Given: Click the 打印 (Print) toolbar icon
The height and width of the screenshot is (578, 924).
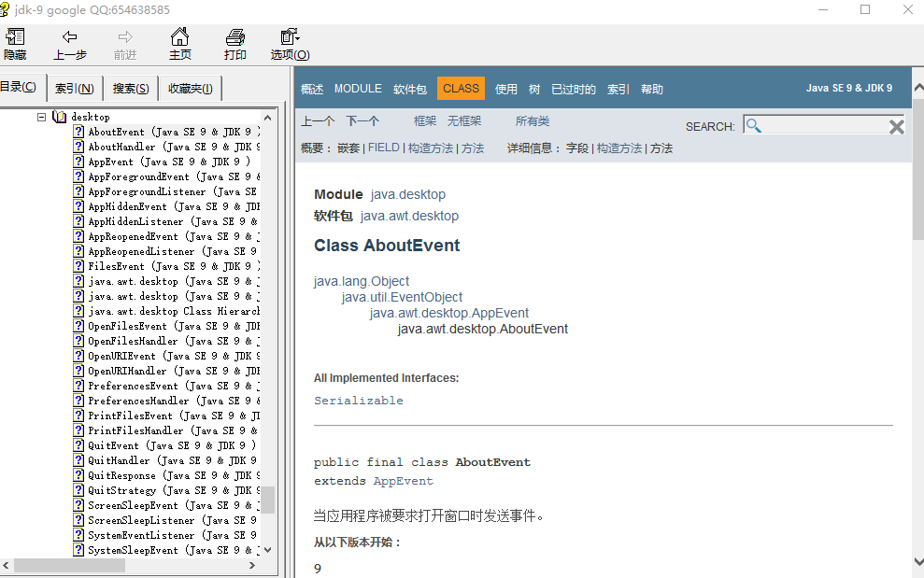Looking at the screenshot, I should pos(235,37).
